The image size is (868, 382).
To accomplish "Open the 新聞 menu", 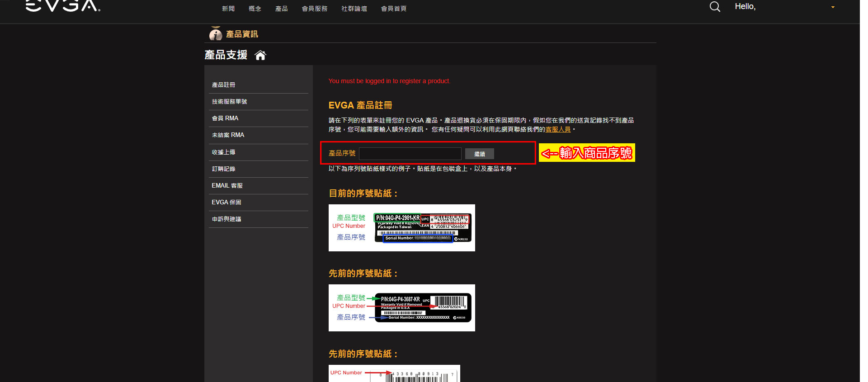I will click(228, 9).
